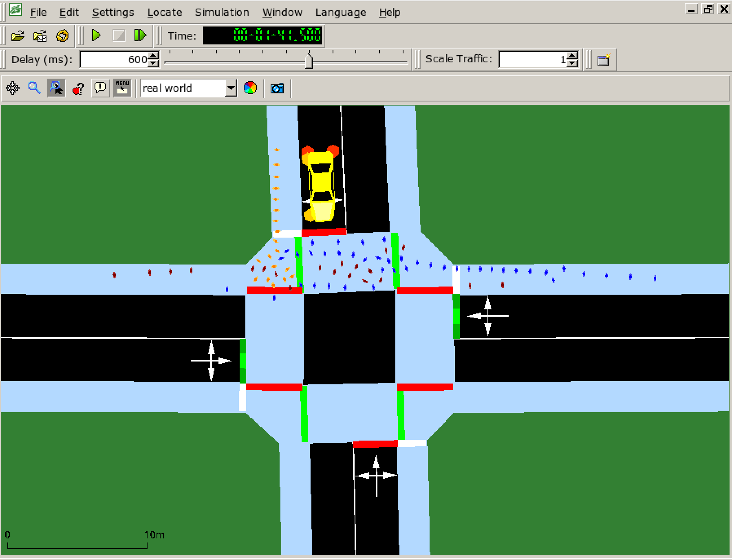
Task: Open the color wheel visualization settings
Action: pos(250,88)
